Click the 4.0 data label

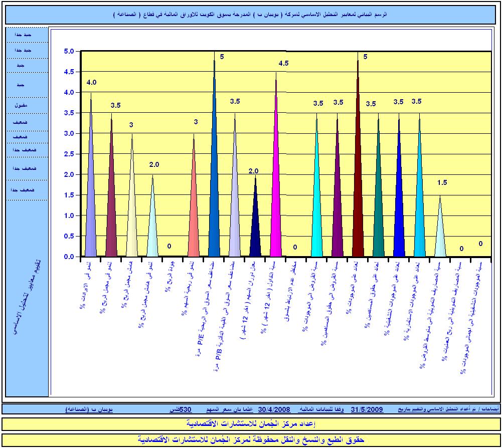91,83
